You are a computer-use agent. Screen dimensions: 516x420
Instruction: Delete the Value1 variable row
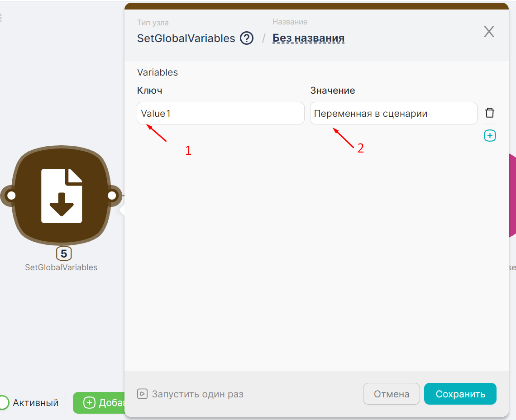pyautogui.click(x=490, y=113)
